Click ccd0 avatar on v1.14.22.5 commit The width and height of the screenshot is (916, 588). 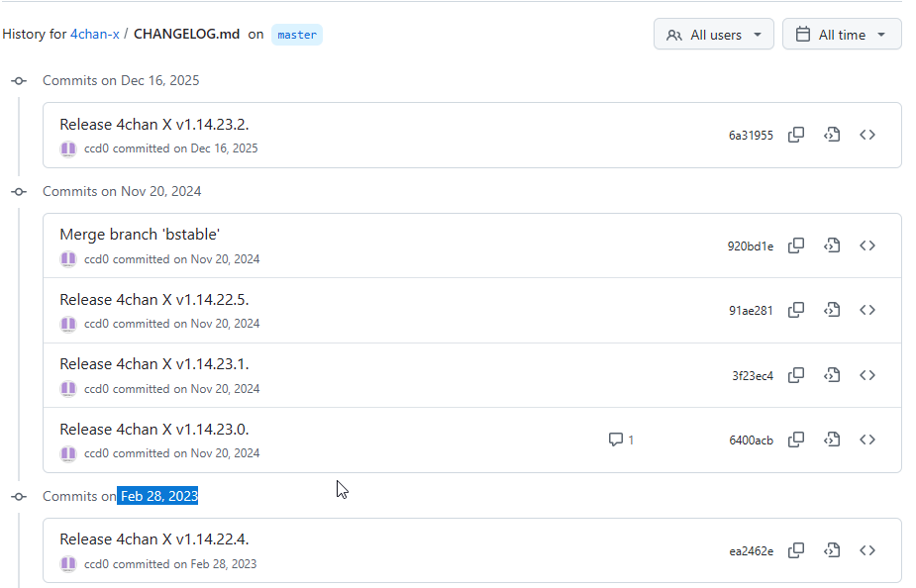click(68, 324)
